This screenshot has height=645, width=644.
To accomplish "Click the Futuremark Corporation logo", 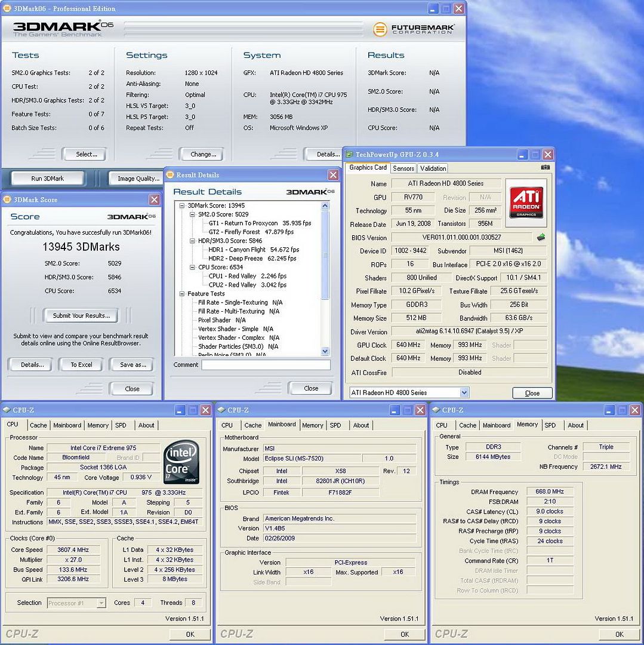I will [414, 29].
